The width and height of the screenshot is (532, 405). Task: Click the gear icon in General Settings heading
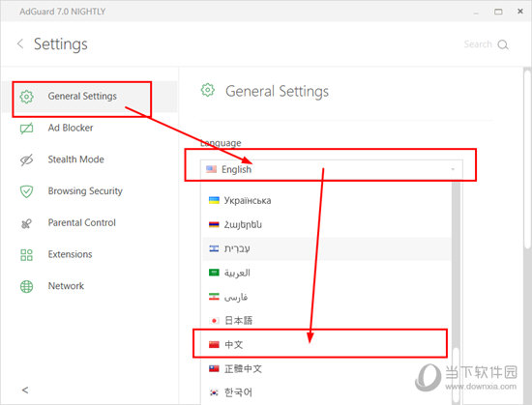(x=208, y=90)
